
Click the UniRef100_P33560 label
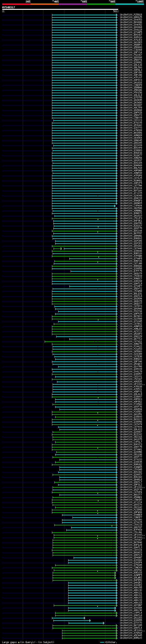coord(131,404)
